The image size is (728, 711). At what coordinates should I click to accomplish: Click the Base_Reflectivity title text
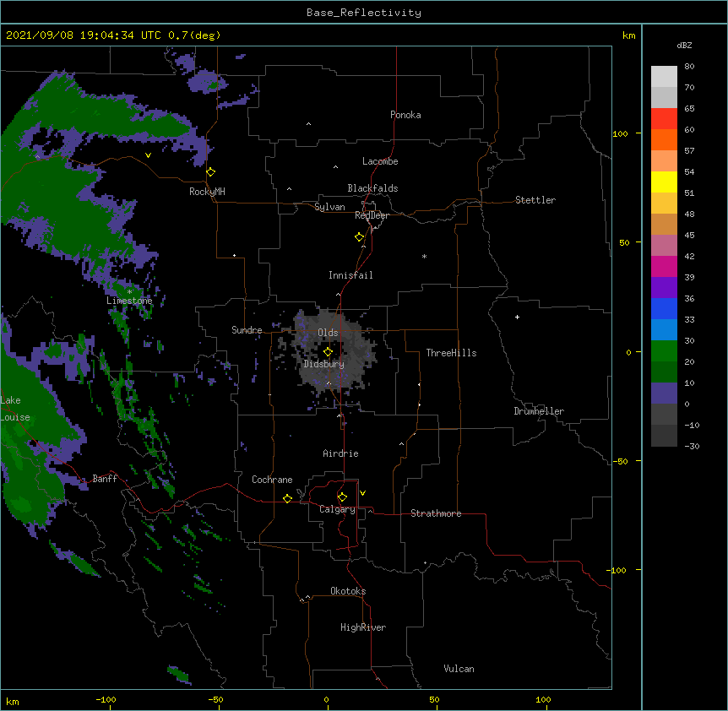[364, 13]
